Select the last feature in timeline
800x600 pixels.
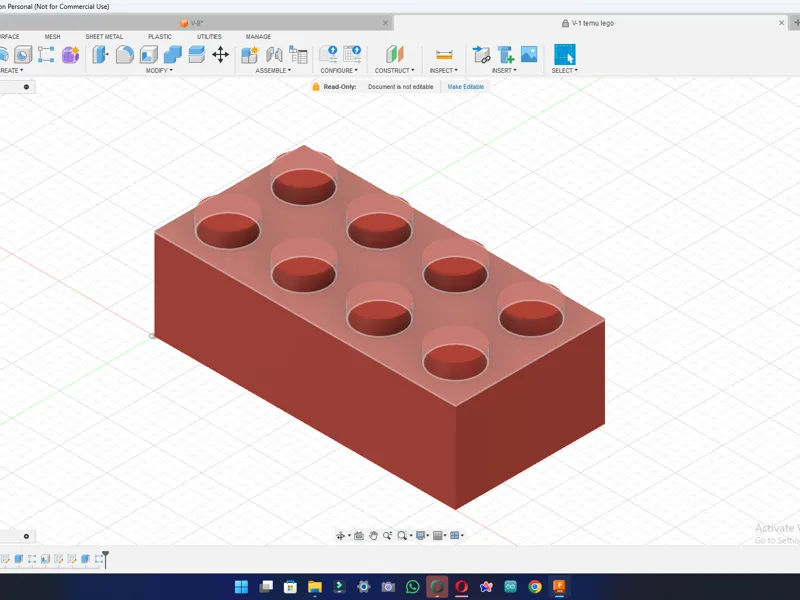point(98,559)
